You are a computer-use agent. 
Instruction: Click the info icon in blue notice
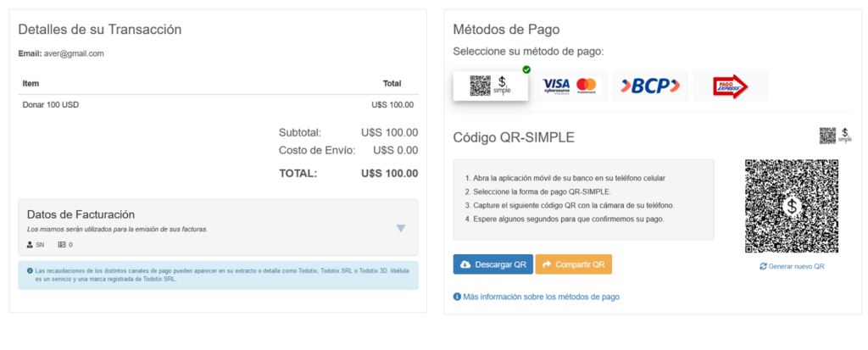pyautogui.click(x=30, y=271)
